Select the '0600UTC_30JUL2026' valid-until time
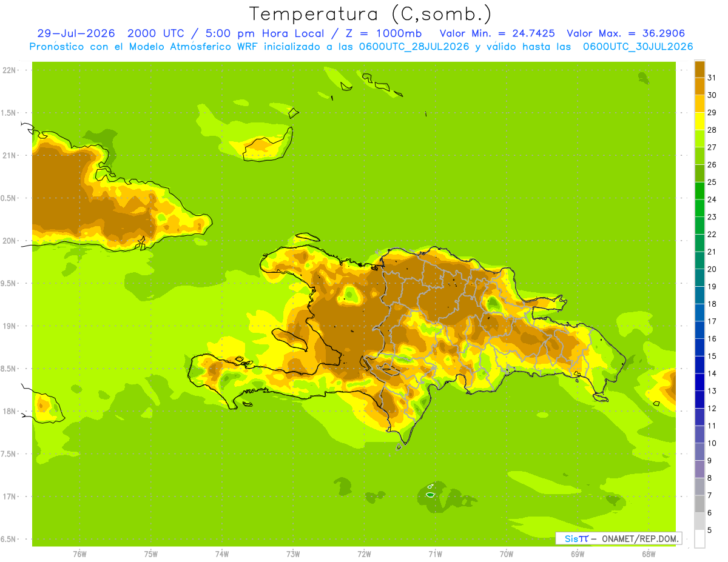This screenshot has height=562, width=728. (638, 47)
